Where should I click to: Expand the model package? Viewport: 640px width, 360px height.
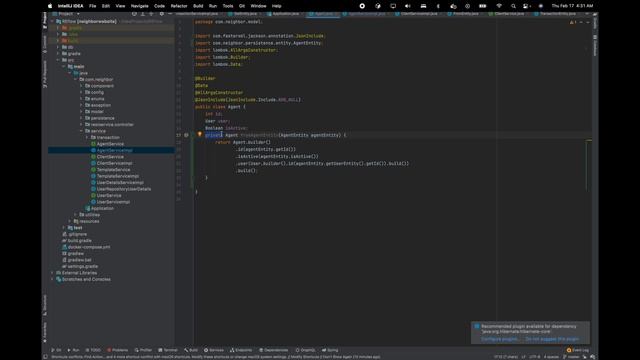point(81,112)
